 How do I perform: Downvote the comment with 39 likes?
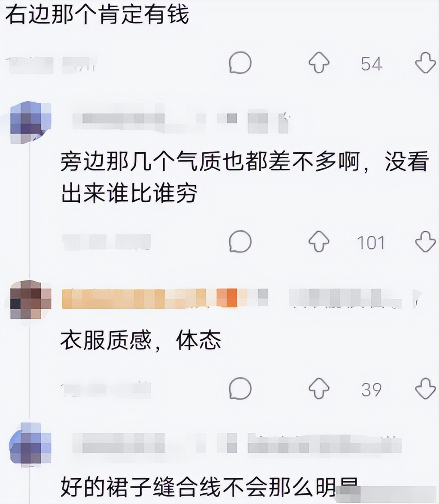426,388
